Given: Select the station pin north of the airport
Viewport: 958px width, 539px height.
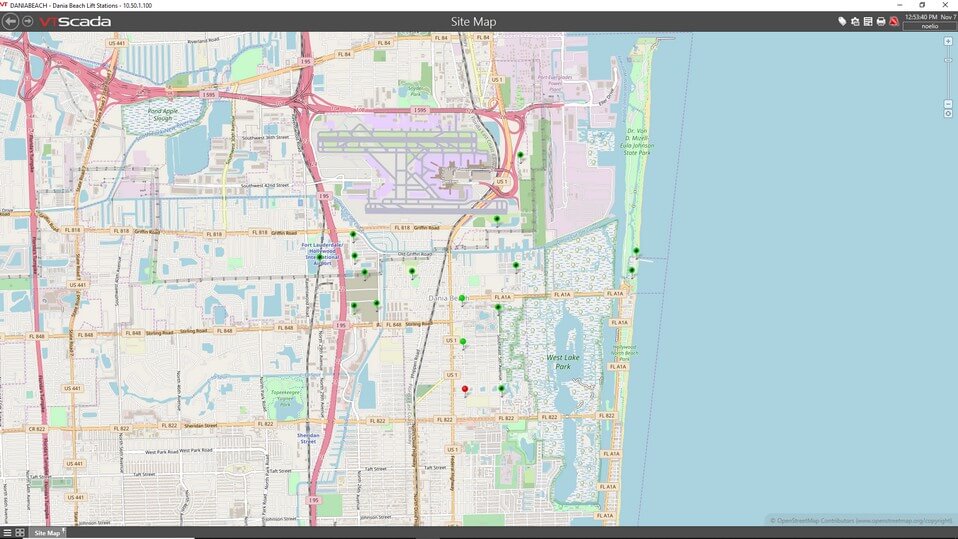Looking at the screenshot, I should click(520, 155).
